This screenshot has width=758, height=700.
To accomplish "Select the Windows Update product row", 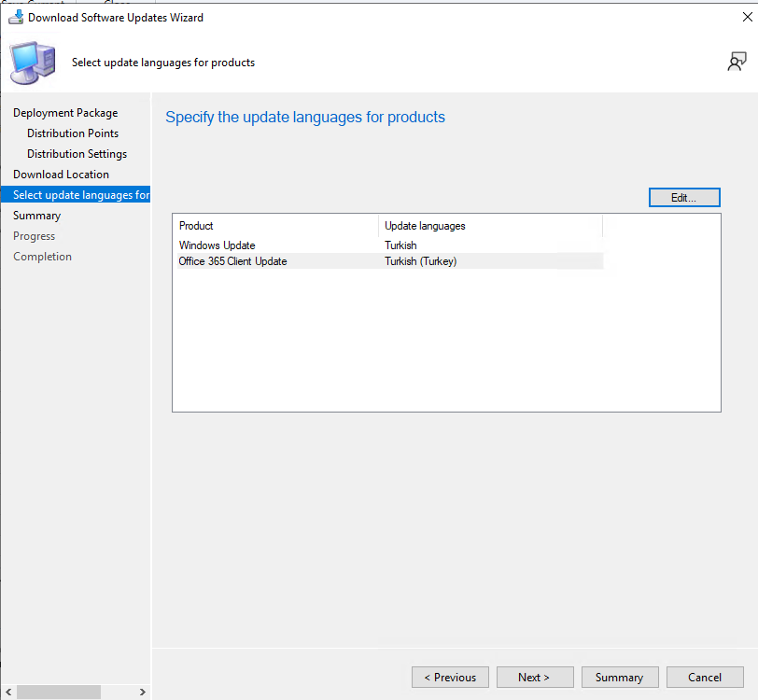I will (390, 245).
